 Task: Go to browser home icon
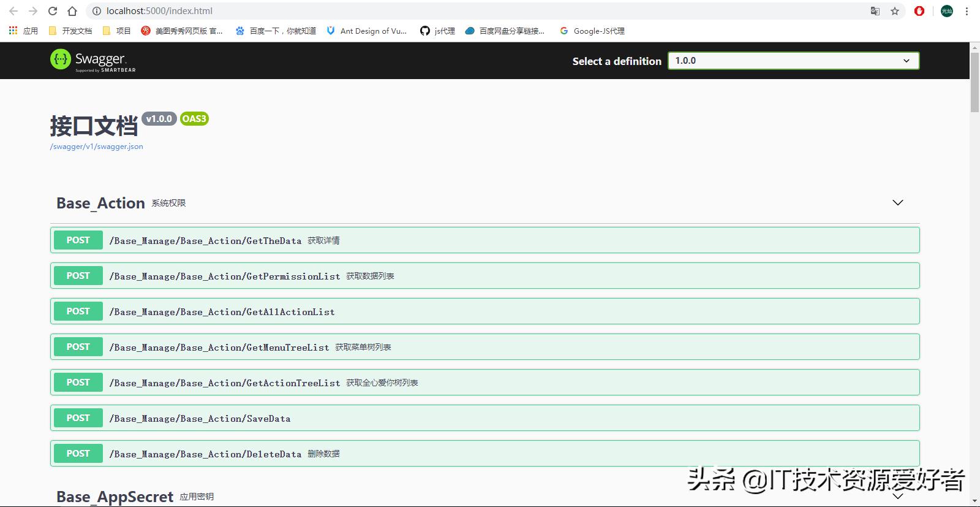(72, 11)
